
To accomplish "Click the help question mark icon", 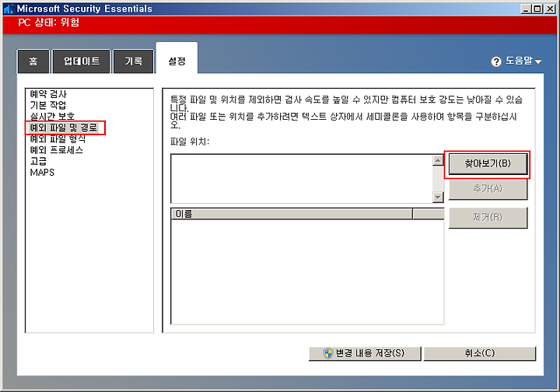I will [x=496, y=61].
